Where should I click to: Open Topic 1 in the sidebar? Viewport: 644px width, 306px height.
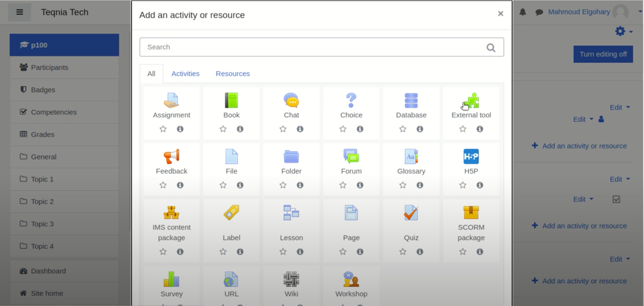coord(64,179)
